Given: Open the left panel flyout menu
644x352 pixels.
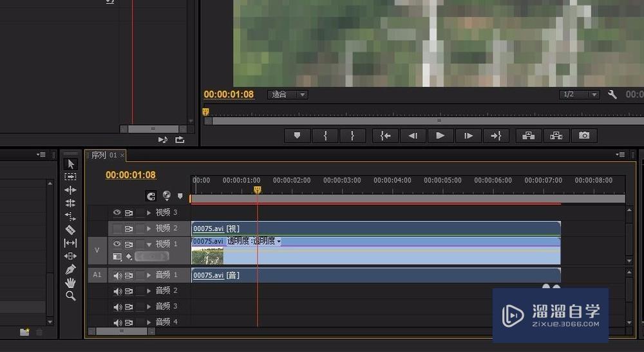Looking at the screenshot, I should 41,155.
